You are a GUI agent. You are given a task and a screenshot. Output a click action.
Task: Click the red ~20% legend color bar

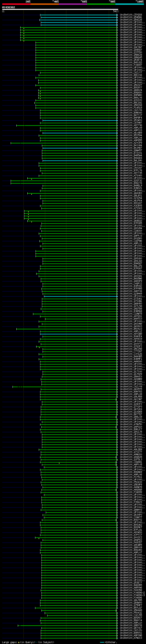pyautogui.click(x=16, y=4)
